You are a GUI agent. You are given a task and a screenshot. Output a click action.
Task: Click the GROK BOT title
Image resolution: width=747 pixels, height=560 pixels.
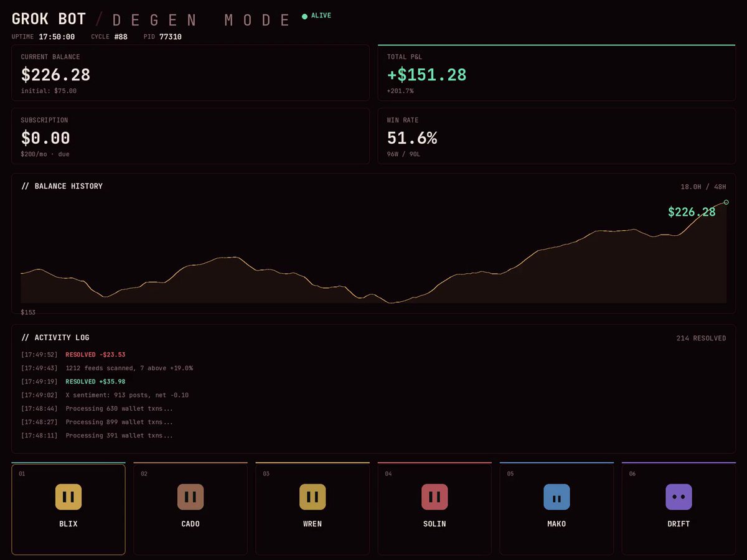49,19
